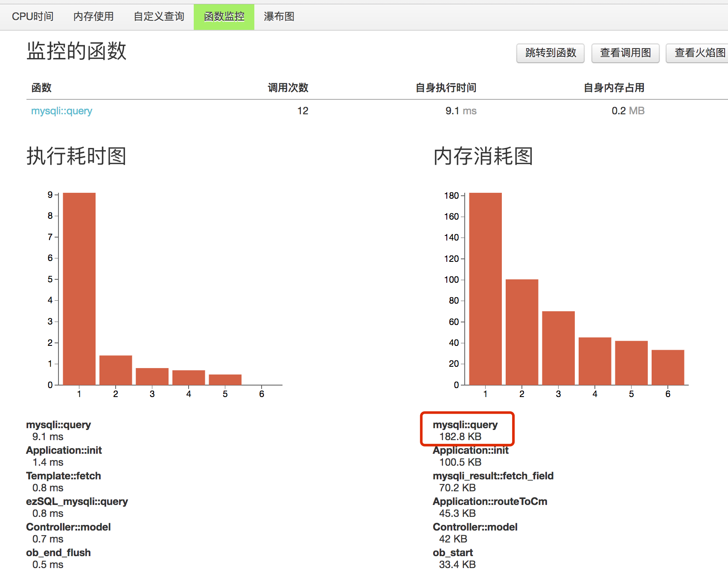Image resolution: width=728 pixels, height=580 pixels.
Task: Click the 0.5 ms time value
Action: 48,565
